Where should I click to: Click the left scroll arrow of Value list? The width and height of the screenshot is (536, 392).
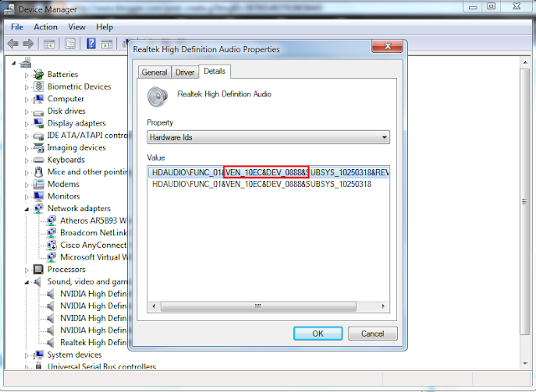click(154, 306)
